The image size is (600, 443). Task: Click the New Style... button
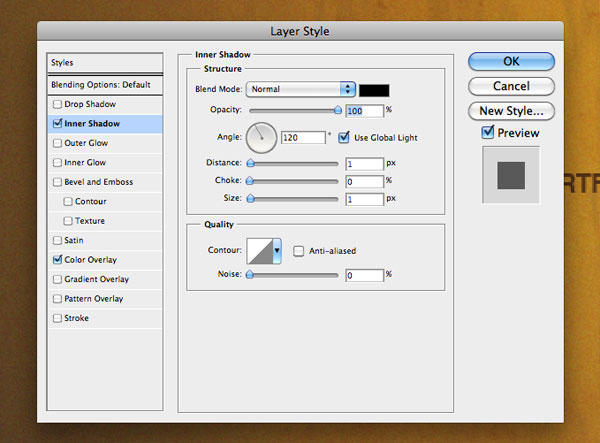pos(511,111)
